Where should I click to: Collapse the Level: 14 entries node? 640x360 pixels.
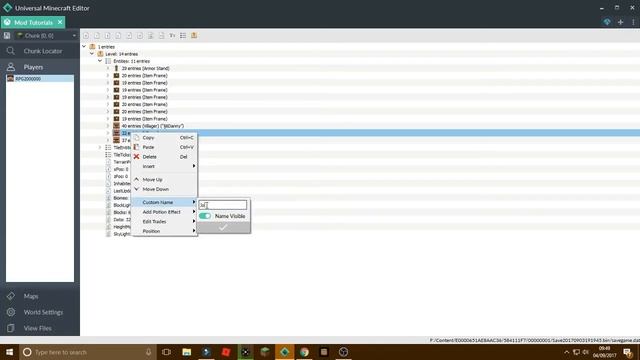point(92,54)
